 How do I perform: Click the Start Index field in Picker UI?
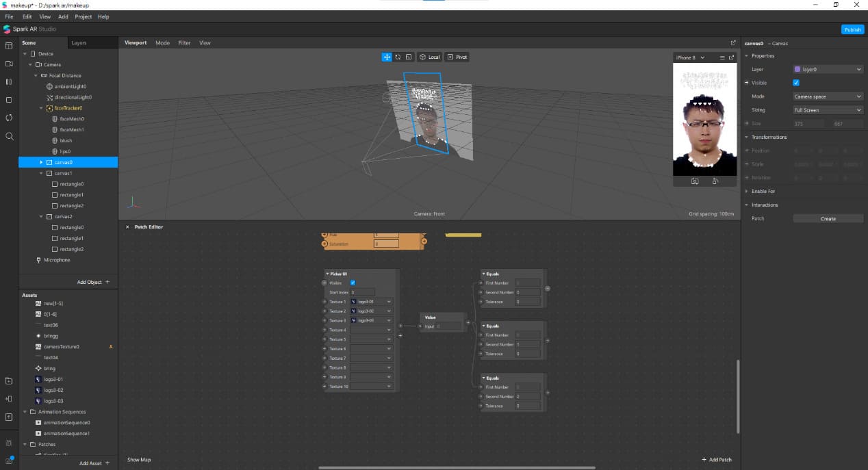363,292
